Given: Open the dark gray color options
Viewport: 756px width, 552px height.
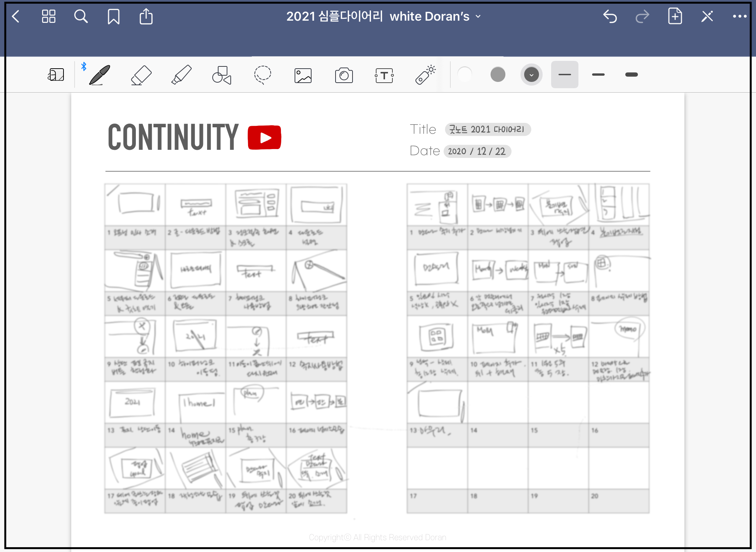Looking at the screenshot, I should [x=531, y=75].
